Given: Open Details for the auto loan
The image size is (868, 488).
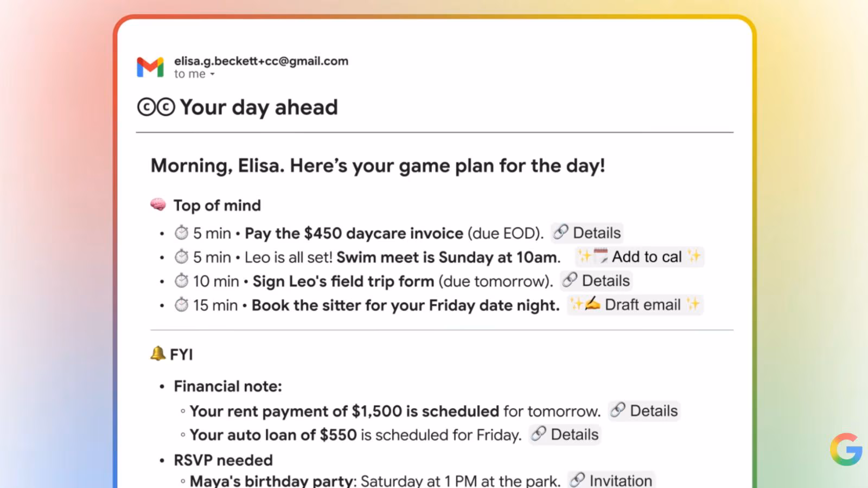Looking at the screenshot, I should [x=565, y=435].
